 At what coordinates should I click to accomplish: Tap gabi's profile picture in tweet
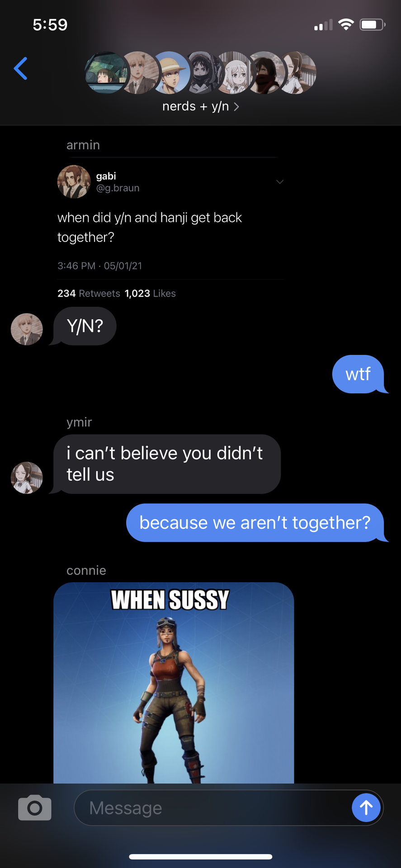tap(74, 182)
